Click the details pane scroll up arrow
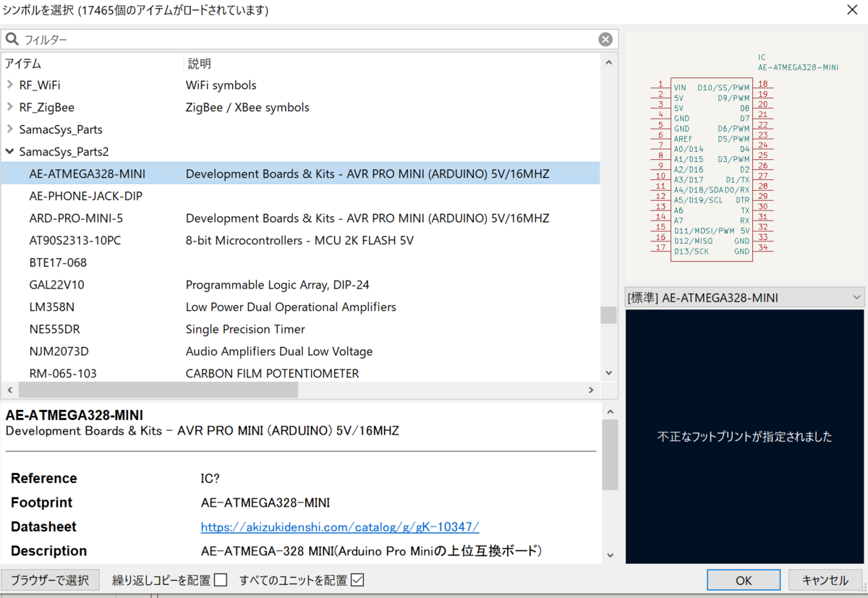868x598 pixels. coord(610,411)
